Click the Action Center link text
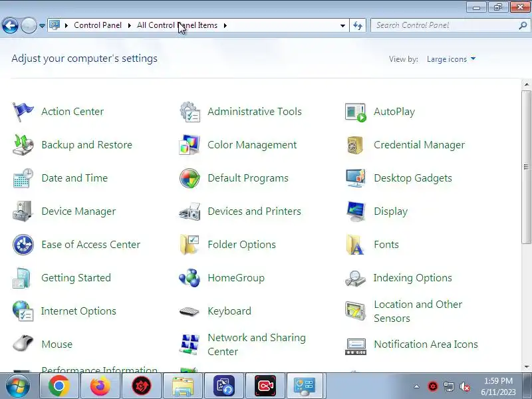This screenshot has height=399, width=532. 72,112
